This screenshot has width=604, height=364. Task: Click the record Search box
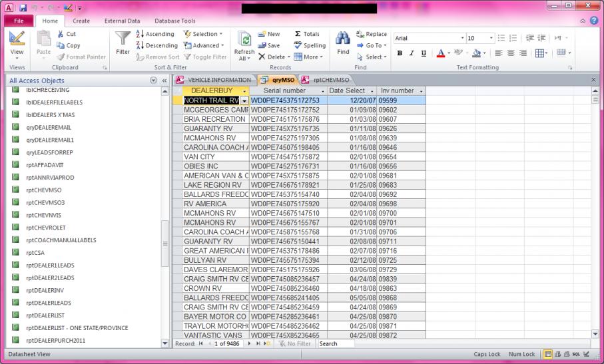tap(336, 343)
